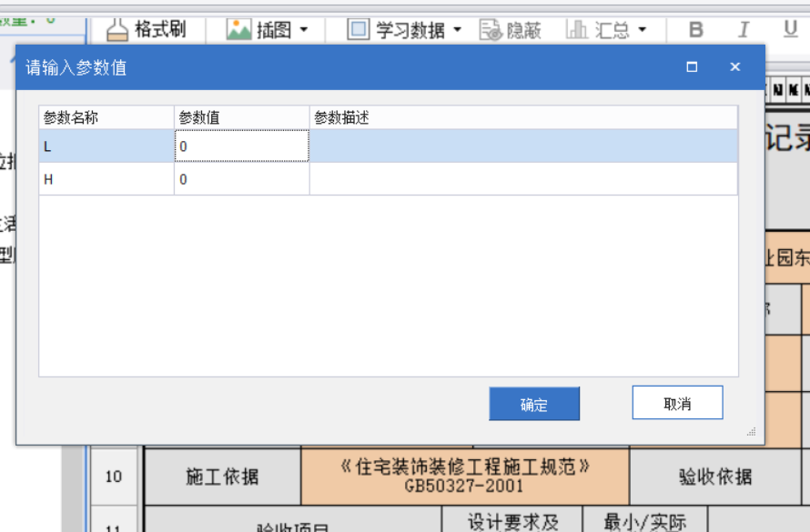Apply bold with the B icon
Screen dimensions: 810x532
click(x=695, y=28)
